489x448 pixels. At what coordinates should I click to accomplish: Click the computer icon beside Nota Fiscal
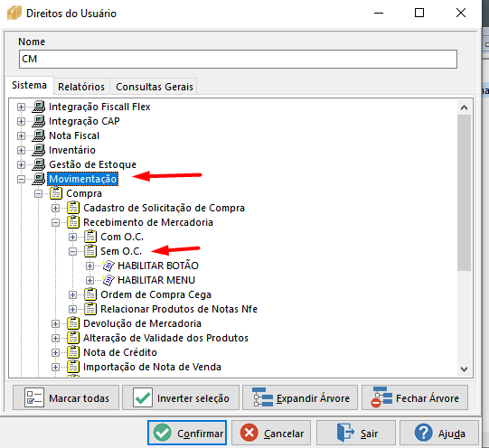point(39,135)
